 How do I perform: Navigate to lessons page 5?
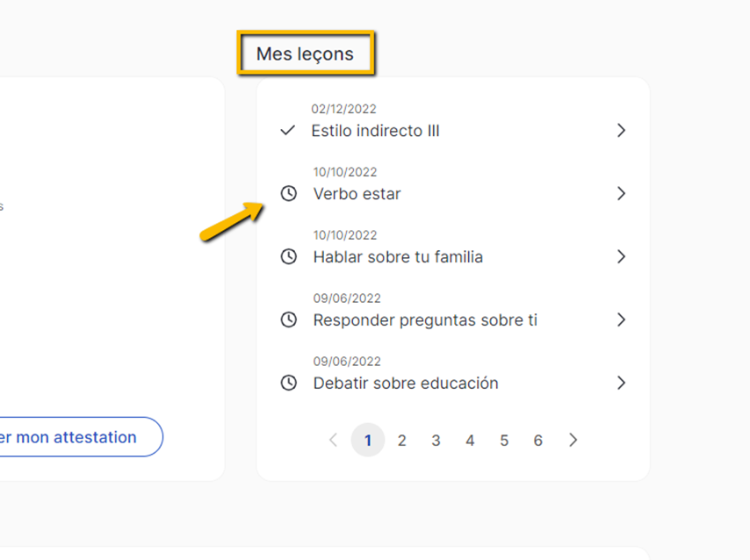(504, 441)
